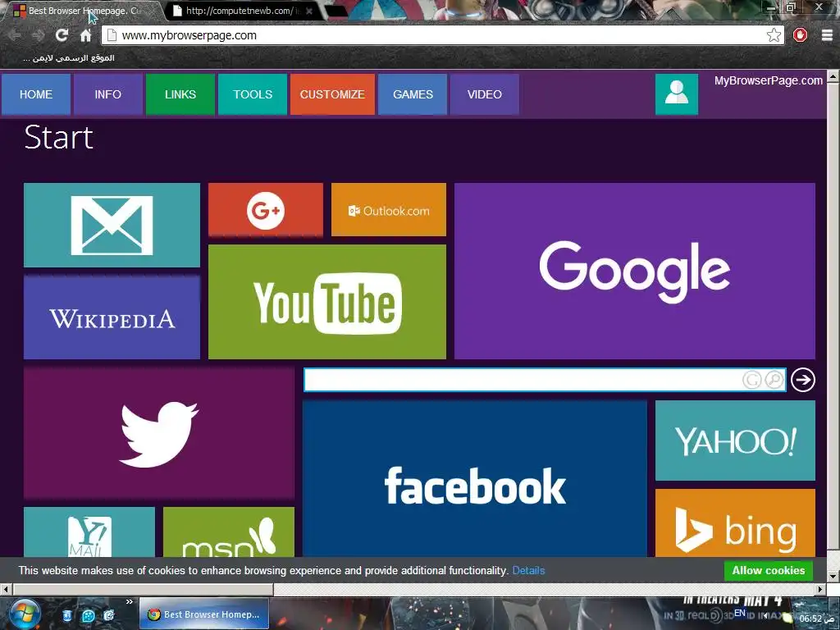
Task: Click the user profile icon
Action: 677,94
